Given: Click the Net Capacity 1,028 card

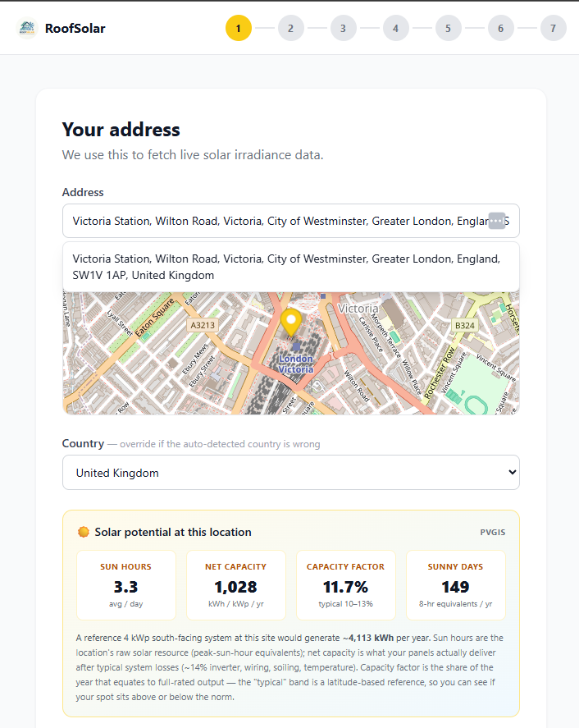Looking at the screenshot, I should tap(236, 585).
